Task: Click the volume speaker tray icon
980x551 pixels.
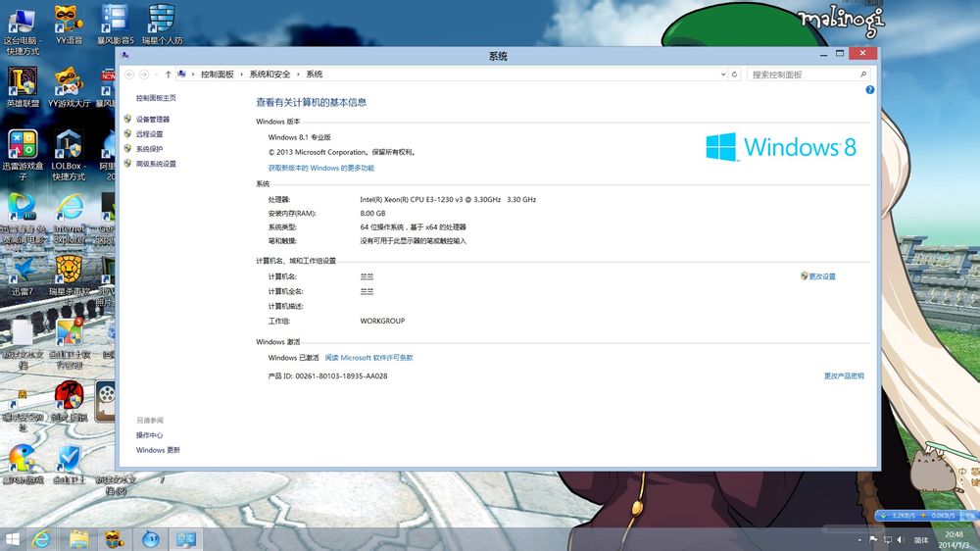Action: click(901, 539)
